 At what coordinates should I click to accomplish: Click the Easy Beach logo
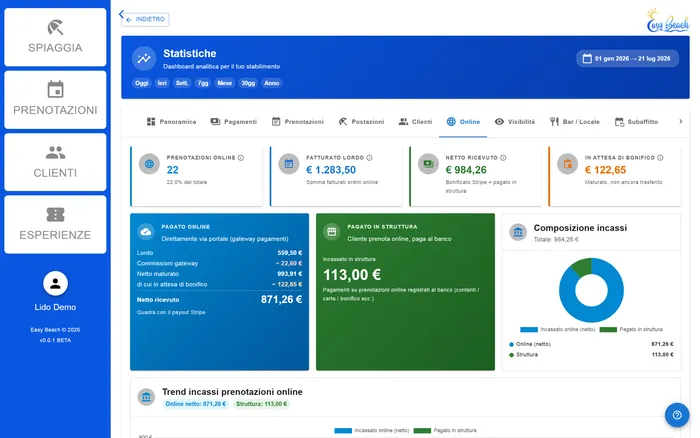[x=668, y=21]
